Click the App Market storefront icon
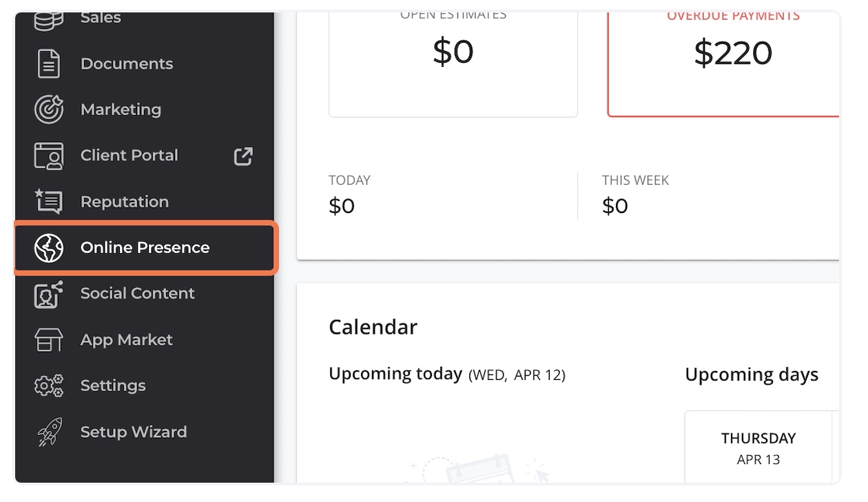This screenshot has width=868, height=502. (49, 340)
